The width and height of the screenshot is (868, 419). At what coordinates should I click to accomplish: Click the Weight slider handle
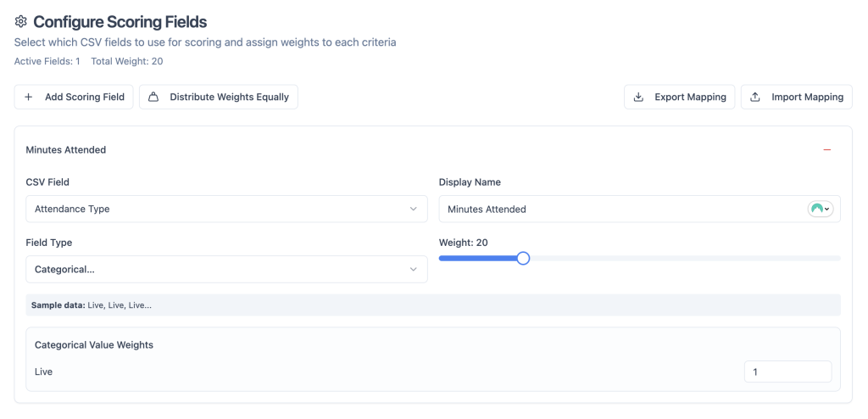(x=523, y=258)
